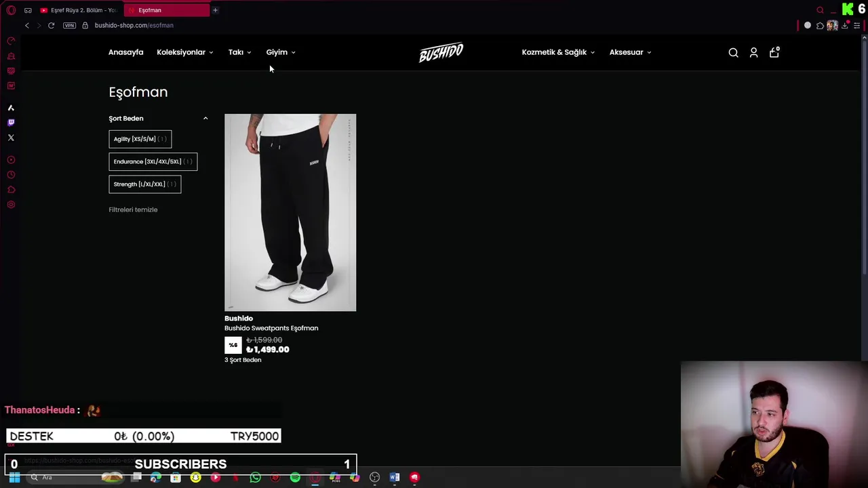Screen dimensions: 868x488
Task: Expand the Aksesuar dropdown menu
Action: [x=630, y=52]
